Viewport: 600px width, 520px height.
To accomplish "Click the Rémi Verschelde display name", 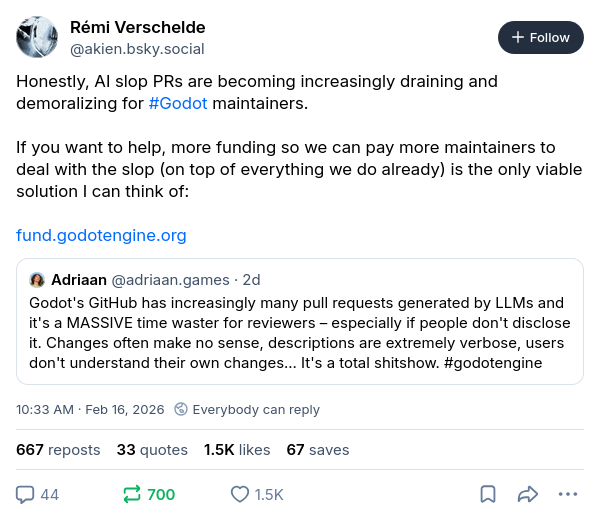I will (x=137, y=26).
